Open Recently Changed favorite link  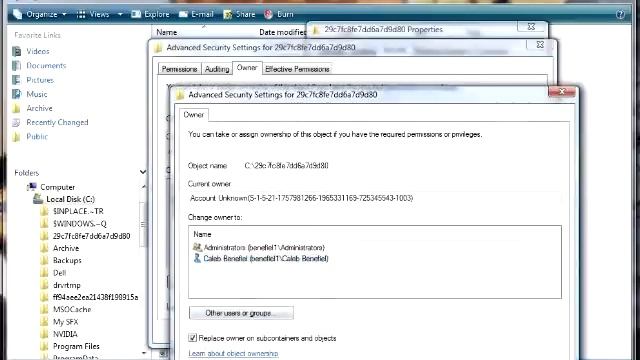[x=57, y=122]
